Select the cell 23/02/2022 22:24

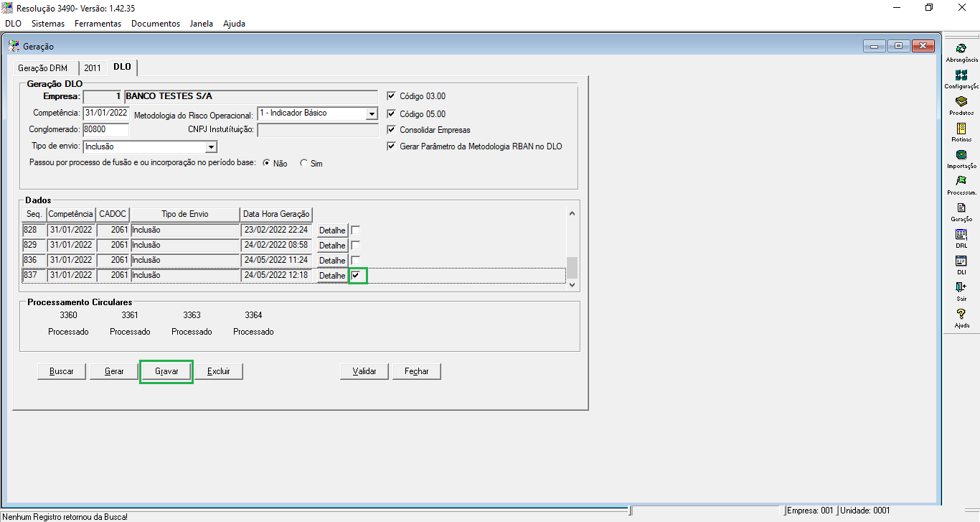click(x=277, y=230)
